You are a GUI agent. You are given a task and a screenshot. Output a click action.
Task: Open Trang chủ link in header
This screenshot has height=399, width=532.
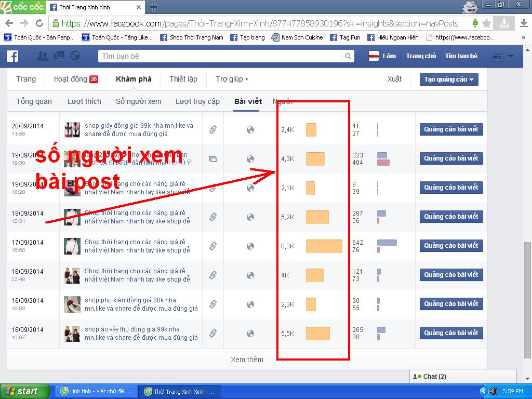coord(421,56)
